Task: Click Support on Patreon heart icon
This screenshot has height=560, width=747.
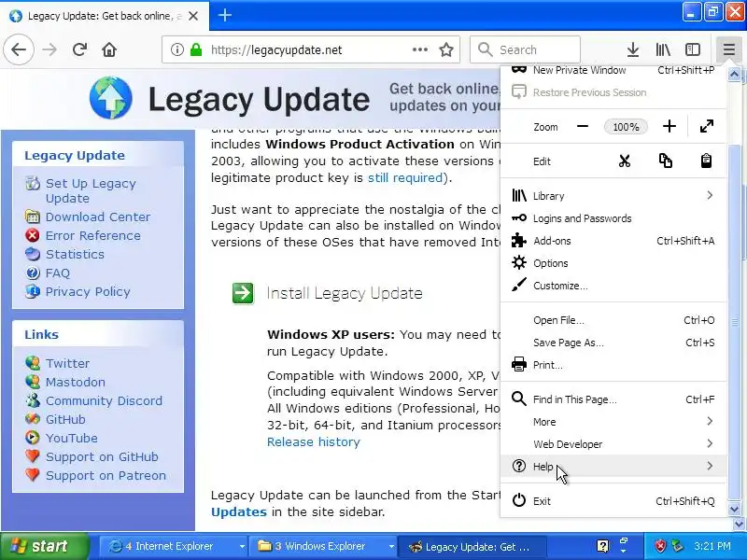Action: (33, 475)
